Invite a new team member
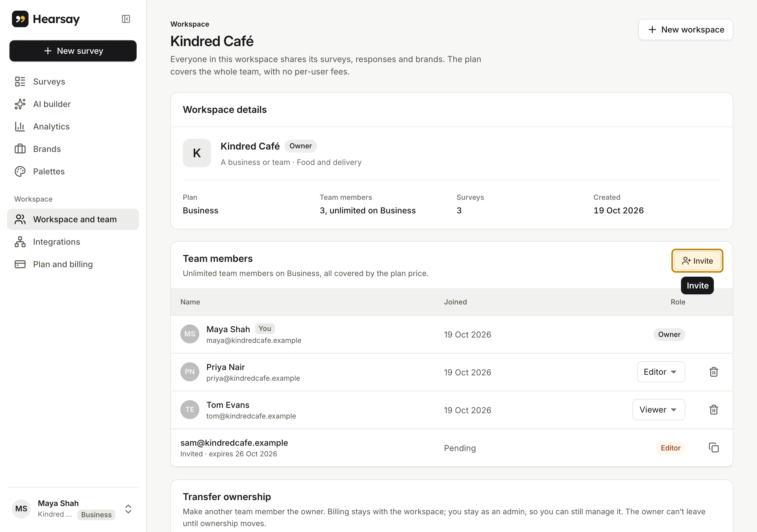This screenshot has width=757, height=532. (x=697, y=261)
